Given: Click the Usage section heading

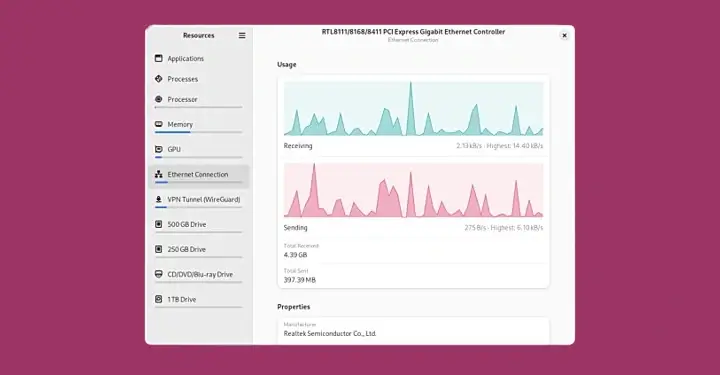Looking at the screenshot, I should (287, 65).
